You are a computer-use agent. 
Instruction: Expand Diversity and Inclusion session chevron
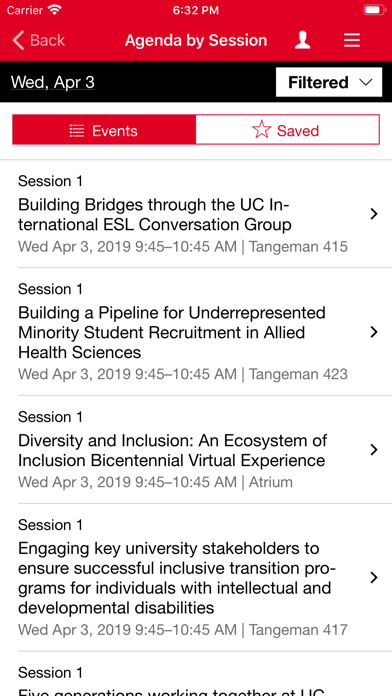374,450
